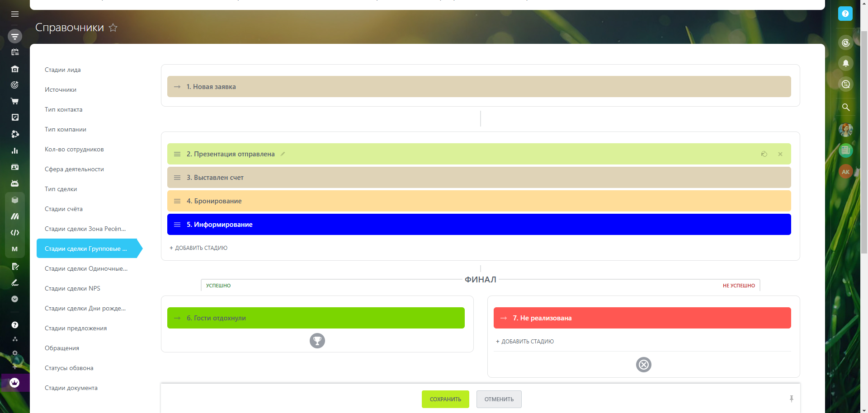Click the double-slash stripes sidebar icon
Screen dimensions: 868x413
(15, 216)
